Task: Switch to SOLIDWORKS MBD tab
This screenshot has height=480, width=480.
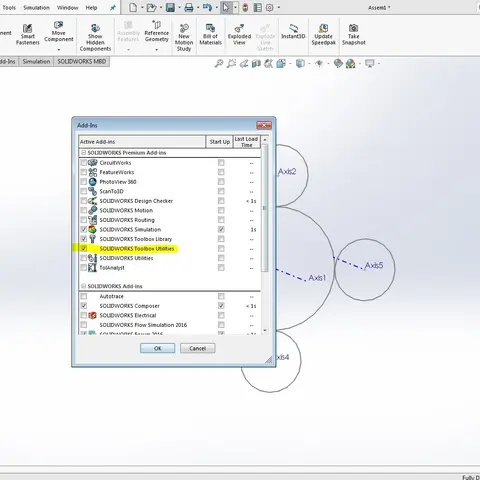Action: pyautogui.click(x=82, y=61)
